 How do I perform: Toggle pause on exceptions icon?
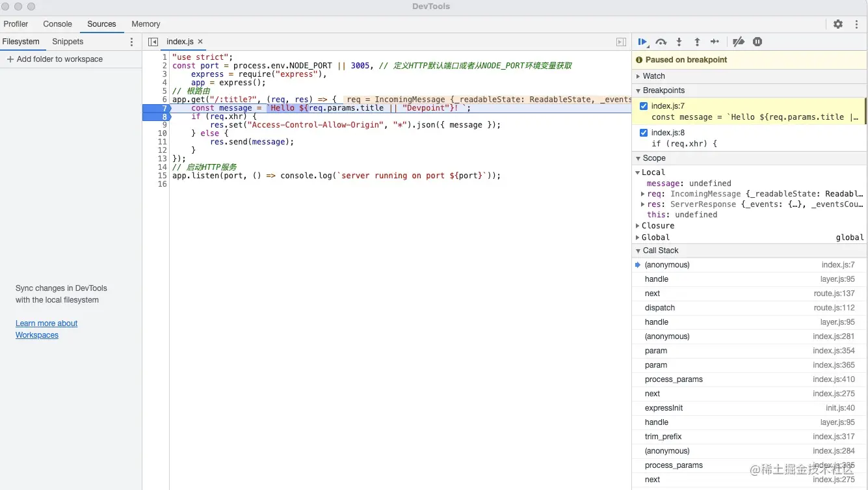[757, 42]
